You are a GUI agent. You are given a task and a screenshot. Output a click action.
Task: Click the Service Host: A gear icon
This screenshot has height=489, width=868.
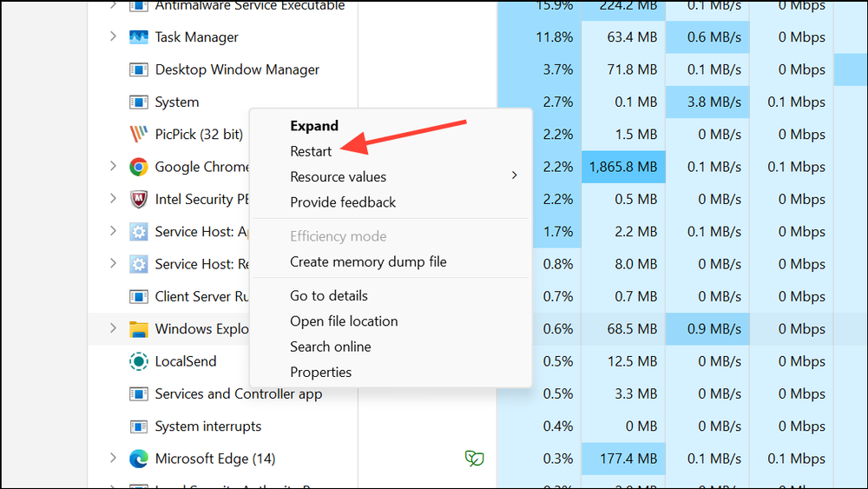click(138, 232)
